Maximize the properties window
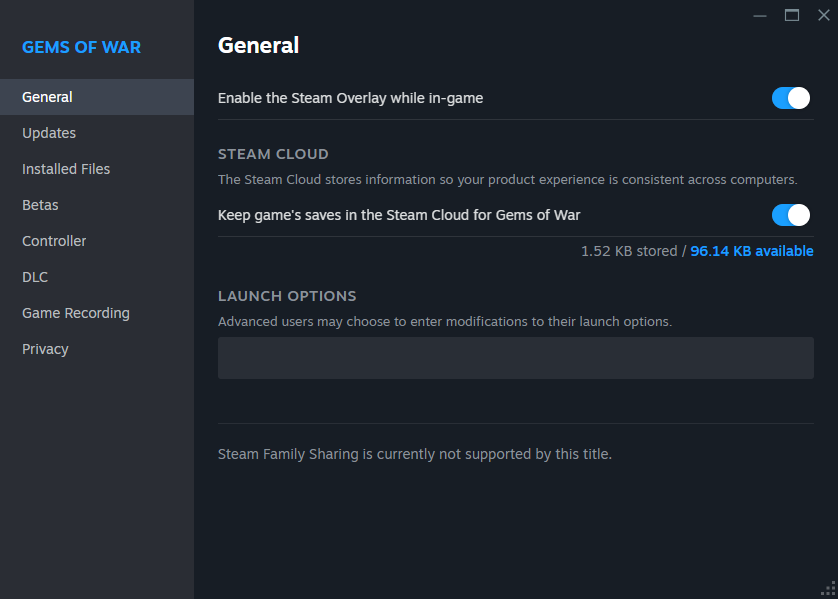Viewport: 838px width, 599px height. pyautogui.click(x=792, y=15)
